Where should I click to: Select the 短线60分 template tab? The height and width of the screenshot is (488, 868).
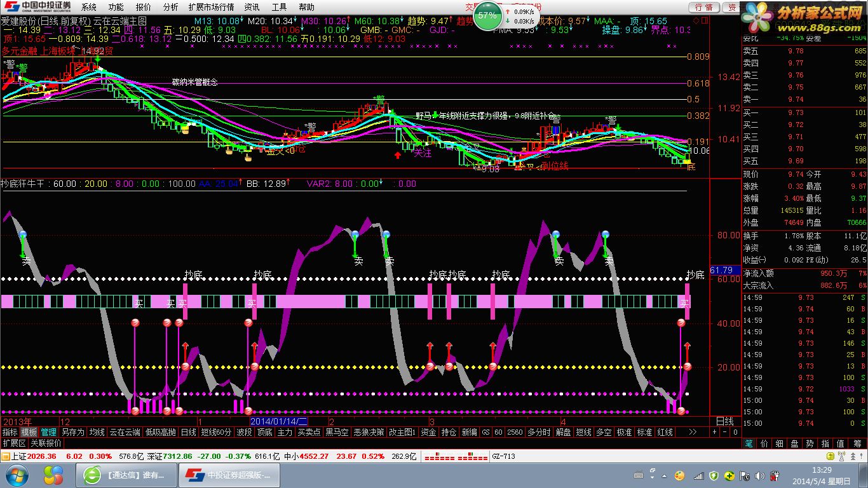coord(217,432)
